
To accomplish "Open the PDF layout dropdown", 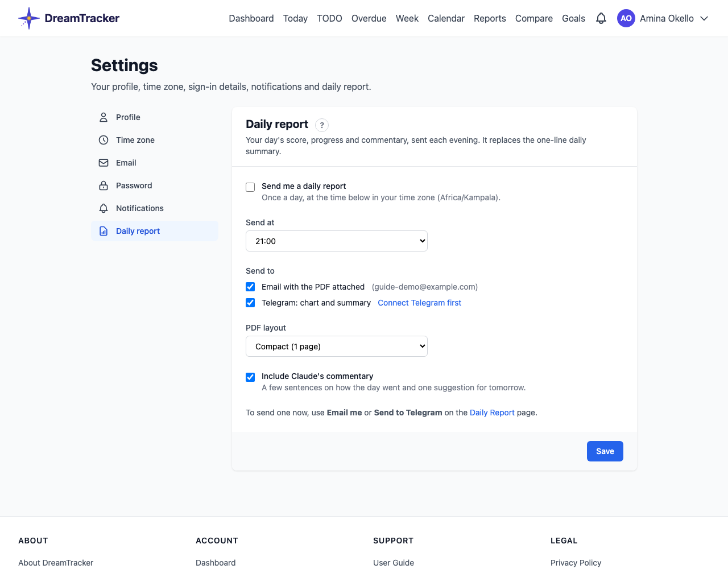I will coord(337,347).
